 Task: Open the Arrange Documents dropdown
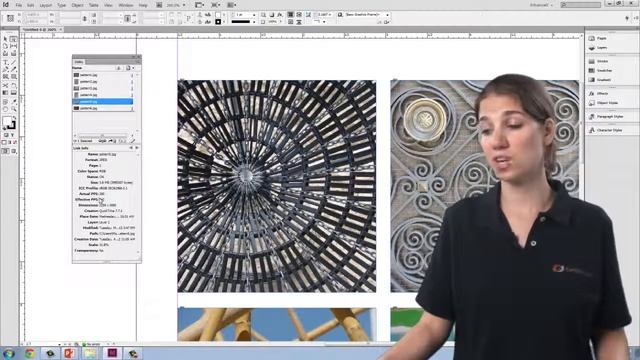click(231, 5)
